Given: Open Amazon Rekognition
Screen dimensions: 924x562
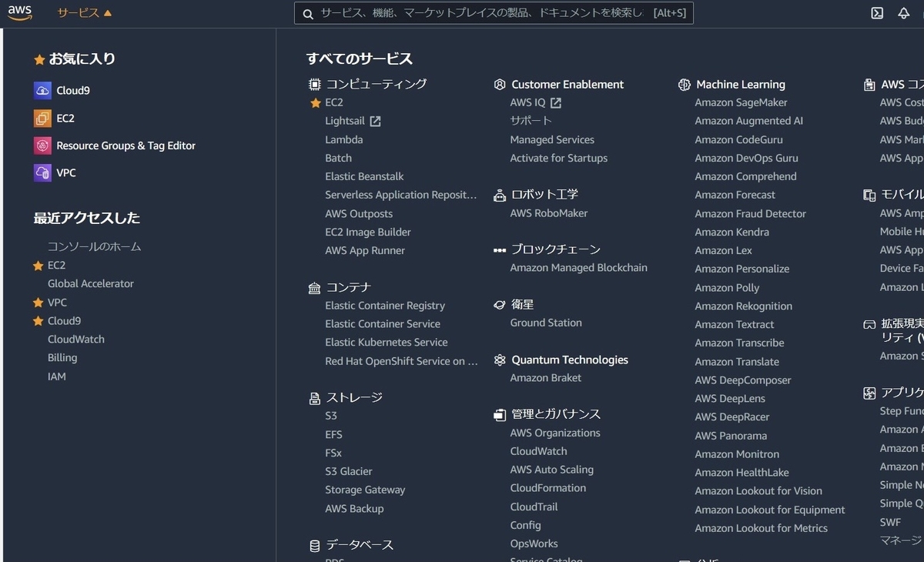Looking at the screenshot, I should (744, 306).
